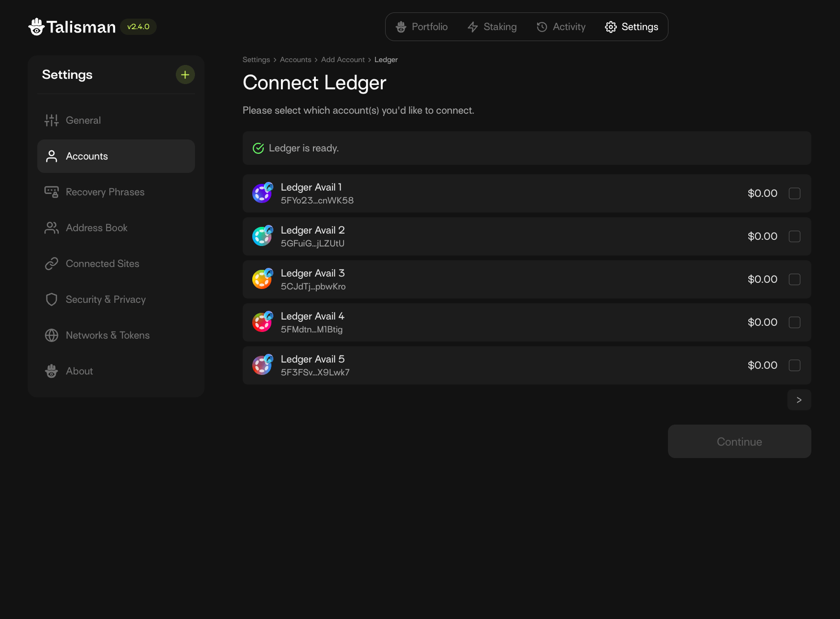
Task: Click the Recovery Phrases keyboard-lock icon
Action: click(x=52, y=192)
